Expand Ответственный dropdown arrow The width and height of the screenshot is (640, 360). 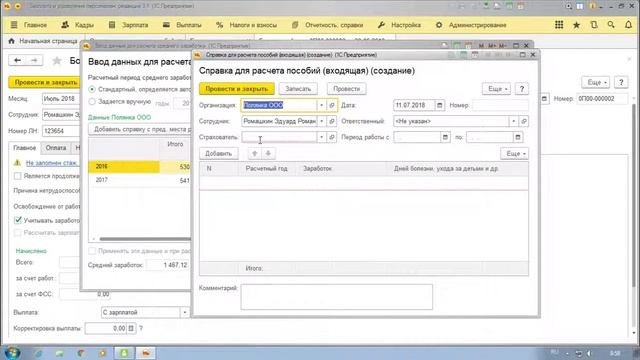(x=513, y=121)
